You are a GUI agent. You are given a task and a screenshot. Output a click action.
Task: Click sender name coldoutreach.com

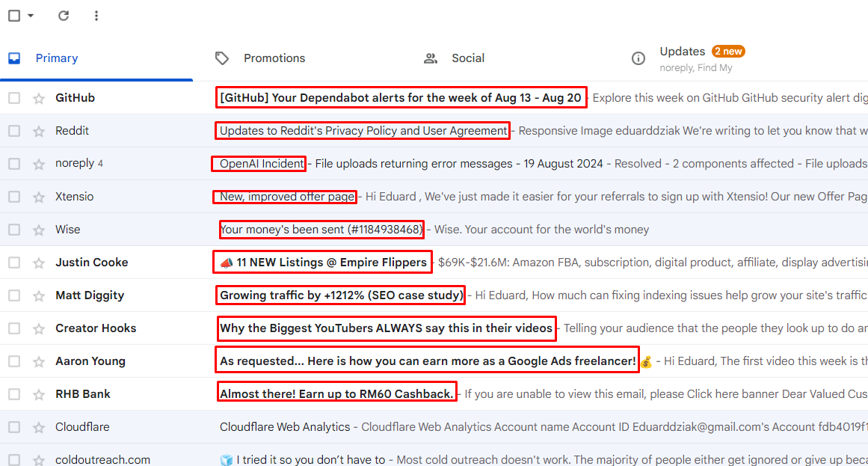click(x=103, y=460)
